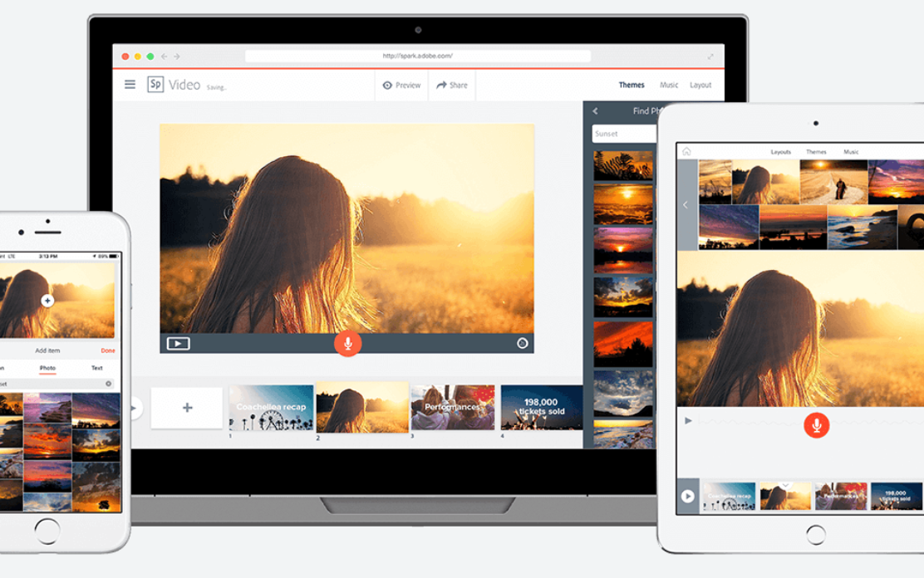Tap the plus circle on phone preview
Screen dimensions: 924x578
[47, 301]
